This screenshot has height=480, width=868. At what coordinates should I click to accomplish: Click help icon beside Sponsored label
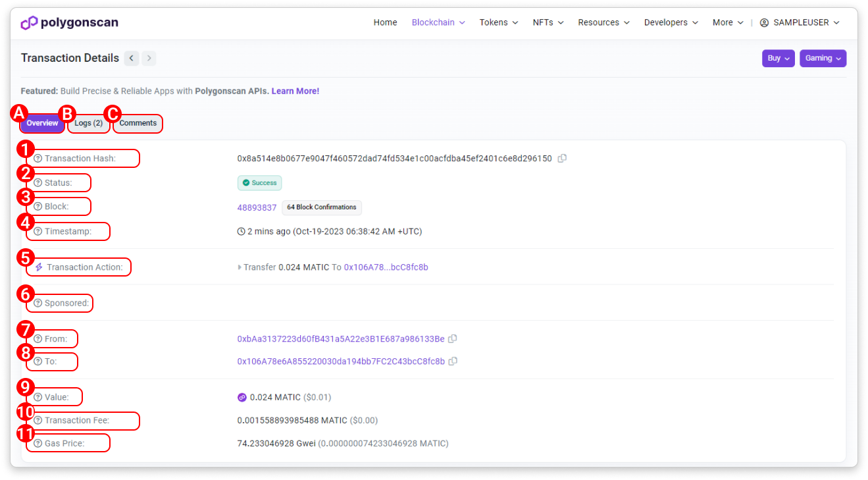pos(38,304)
